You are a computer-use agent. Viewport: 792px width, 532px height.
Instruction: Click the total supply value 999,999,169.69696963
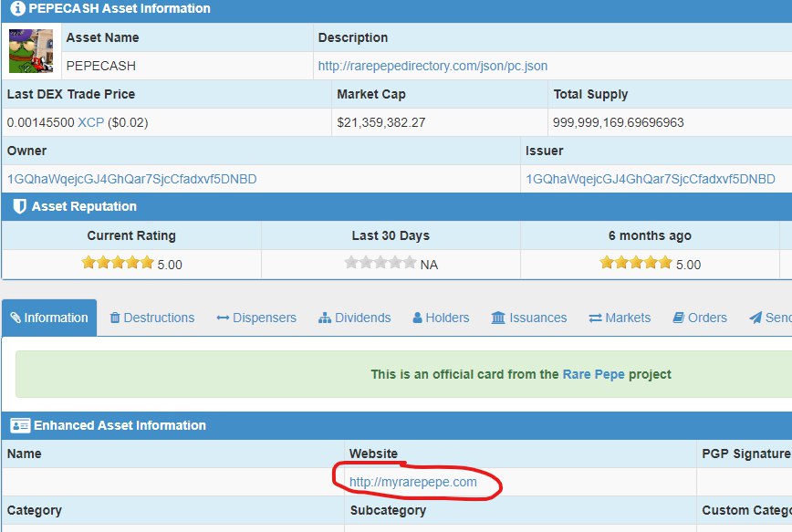619,122
